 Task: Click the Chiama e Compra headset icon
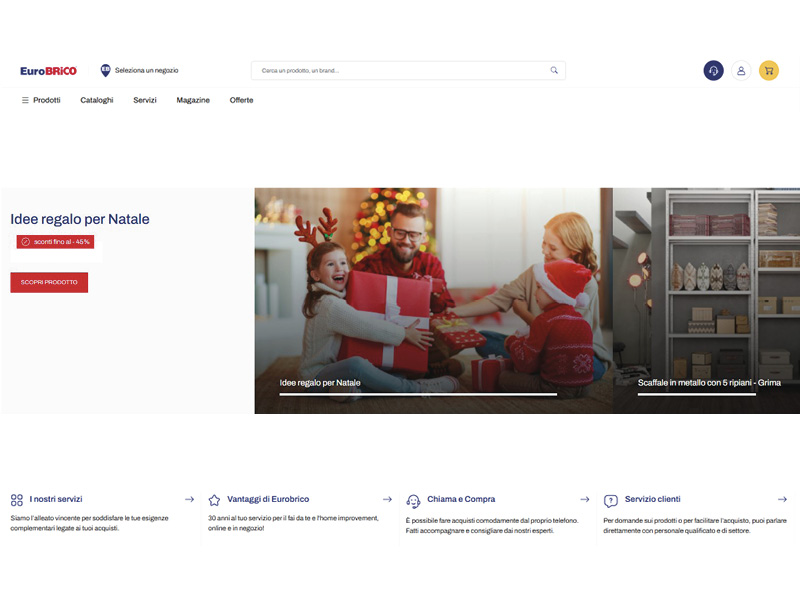pos(413,500)
